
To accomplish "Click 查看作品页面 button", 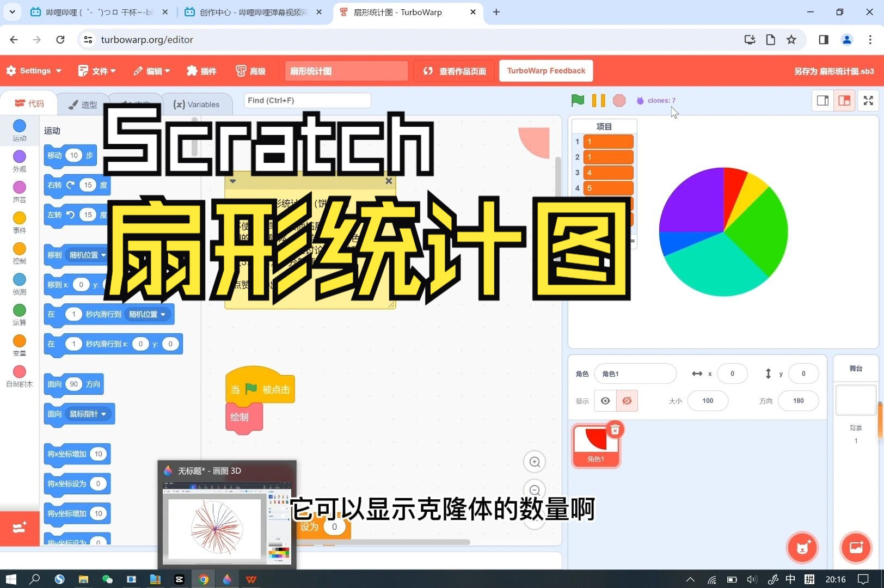I will click(455, 71).
